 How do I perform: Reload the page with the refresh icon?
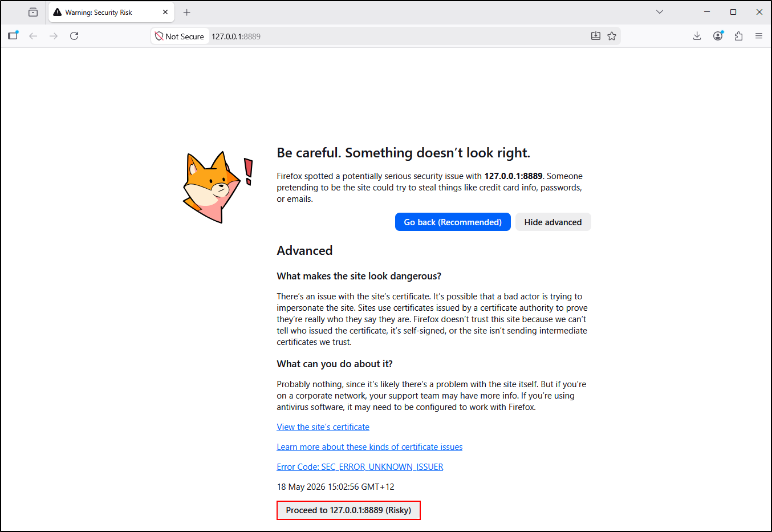(x=74, y=36)
